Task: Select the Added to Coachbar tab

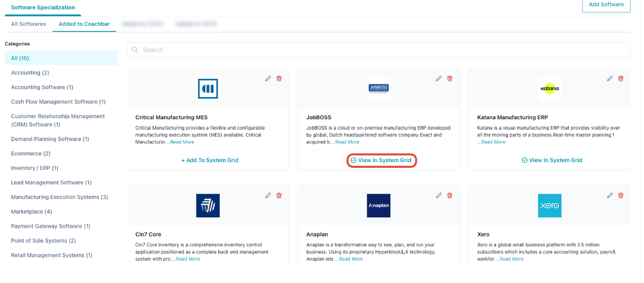Action: pos(84,24)
